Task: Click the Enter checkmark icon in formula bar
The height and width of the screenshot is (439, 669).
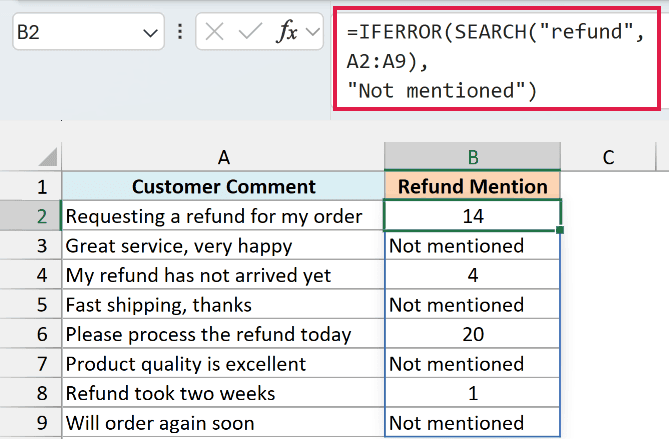Action: 250,32
